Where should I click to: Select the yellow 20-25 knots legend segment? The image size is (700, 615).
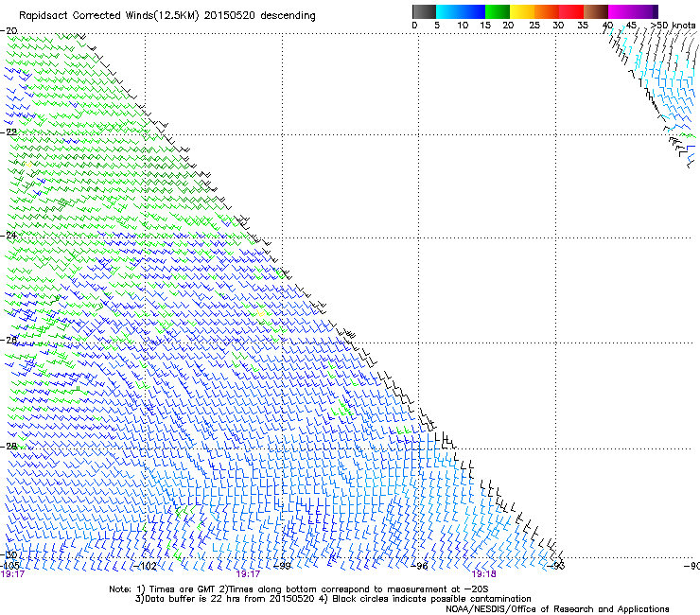[x=522, y=11]
